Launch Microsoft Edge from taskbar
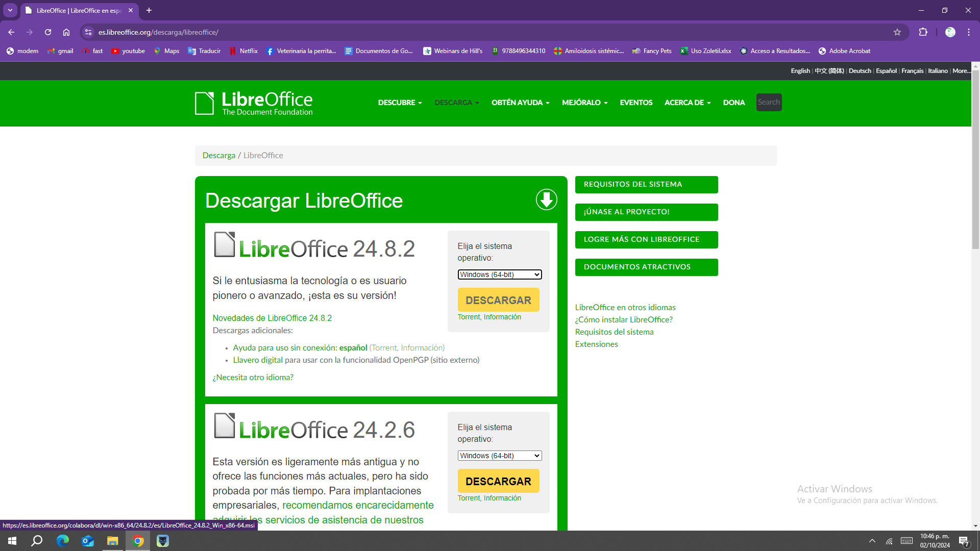This screenshot has width=980, height=551. tap(62, 541)
